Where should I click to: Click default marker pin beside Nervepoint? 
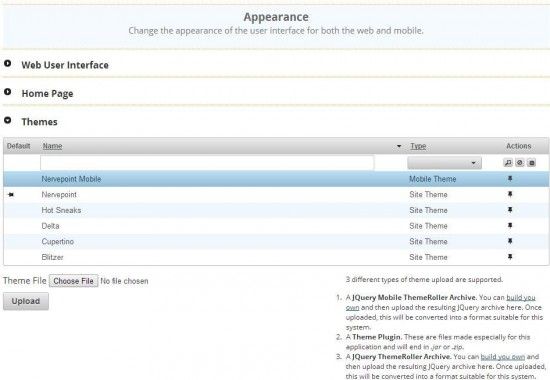pyautogui.click(x=11, y=195)
